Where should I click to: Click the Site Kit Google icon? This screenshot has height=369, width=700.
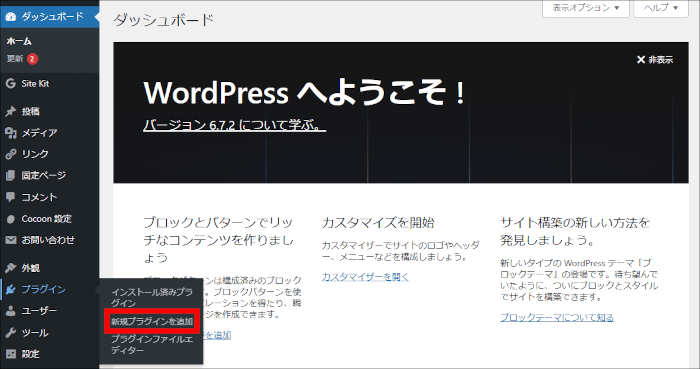point(11,83)
